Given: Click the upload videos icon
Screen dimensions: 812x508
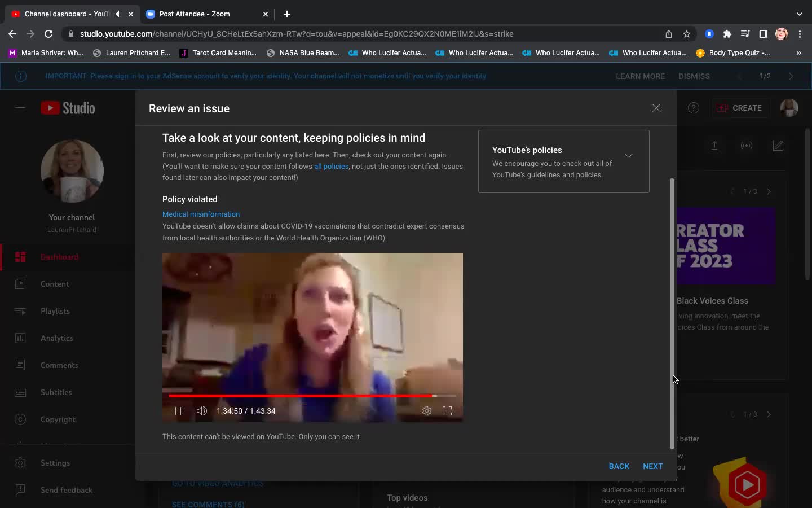Looking at the screenshot, I should (x=714, y=146).
